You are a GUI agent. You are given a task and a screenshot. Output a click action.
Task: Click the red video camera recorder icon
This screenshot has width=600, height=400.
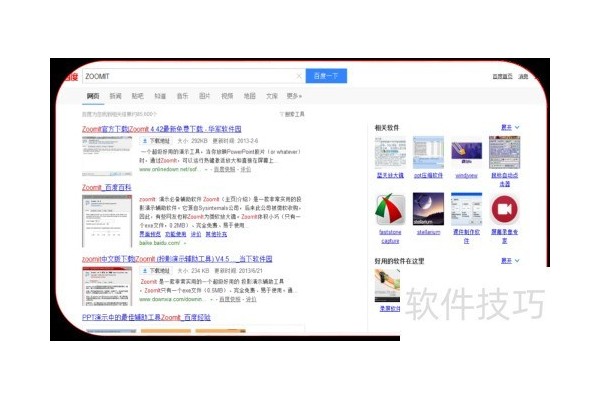tap(504, 209)
